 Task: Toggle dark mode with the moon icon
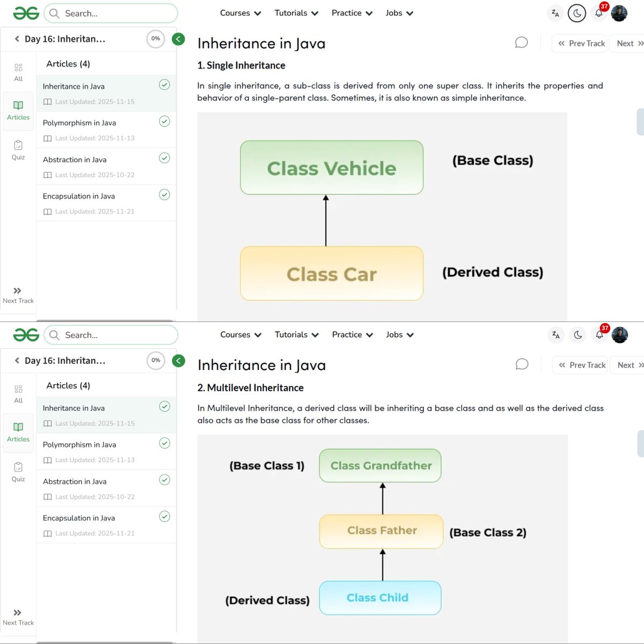576,12
